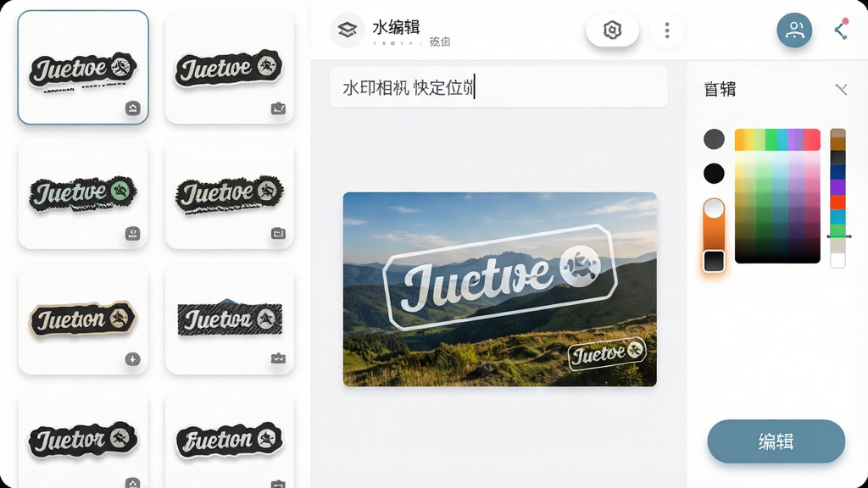Screen dimensions: 868x488
Task: Click the share icon with the red dot
Action: (x=842, y=30)
